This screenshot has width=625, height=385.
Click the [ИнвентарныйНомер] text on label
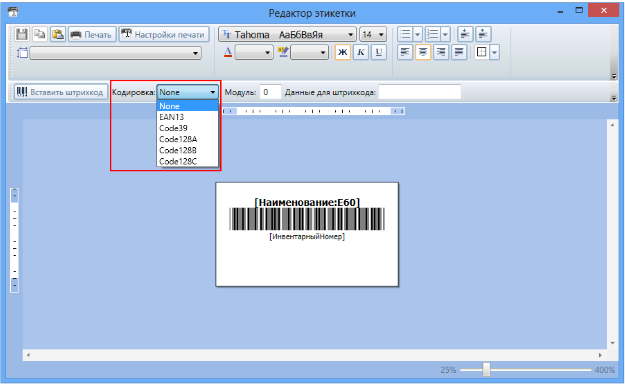tap(307, 236)
